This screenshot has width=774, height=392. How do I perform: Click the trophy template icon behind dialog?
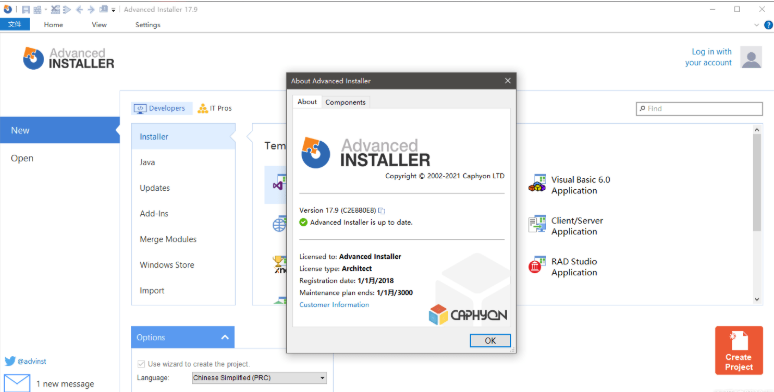click(x=280, y=264)
